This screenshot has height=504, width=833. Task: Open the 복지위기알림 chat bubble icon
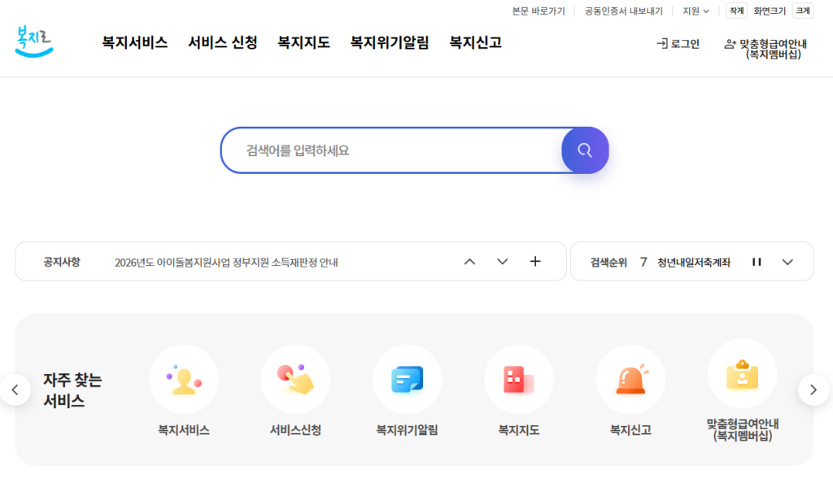[x=407, y=379]
